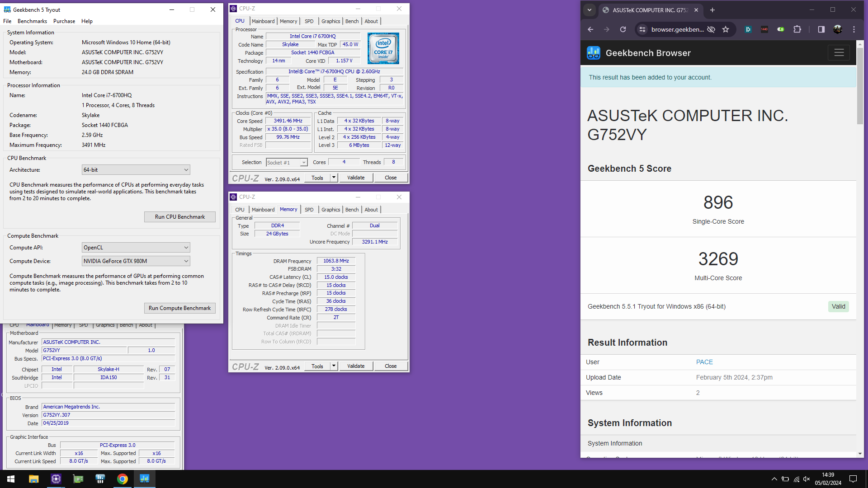868x488 pixels.
Task: Open the Geekbench Benchmarks menu
Action: 32,21
